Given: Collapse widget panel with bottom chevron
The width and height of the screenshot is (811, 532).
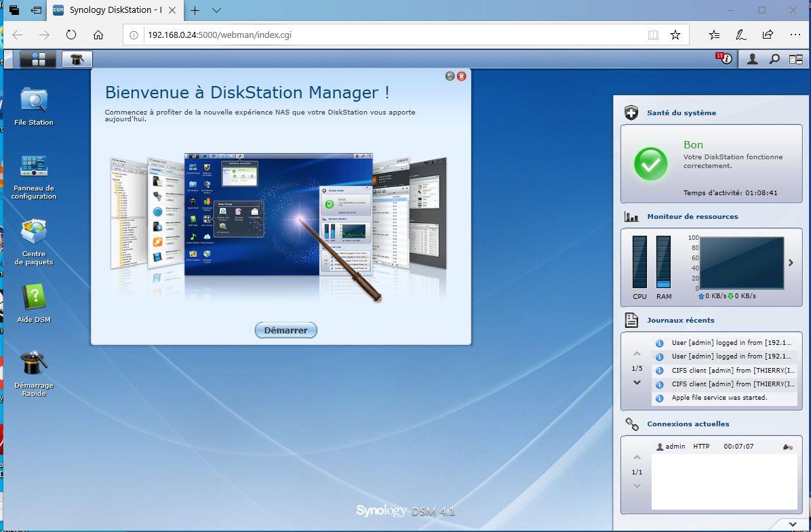Looking at the screenshot, I should click(x=792, y=524).
